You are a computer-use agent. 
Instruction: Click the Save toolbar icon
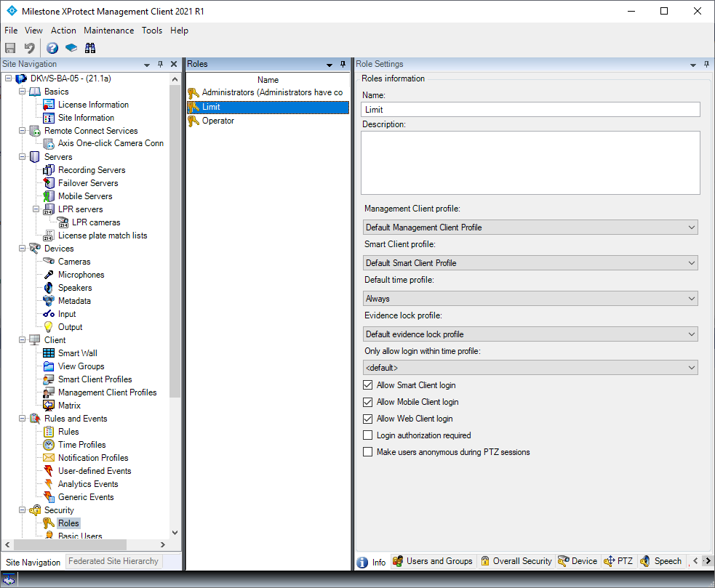point(9,47)
